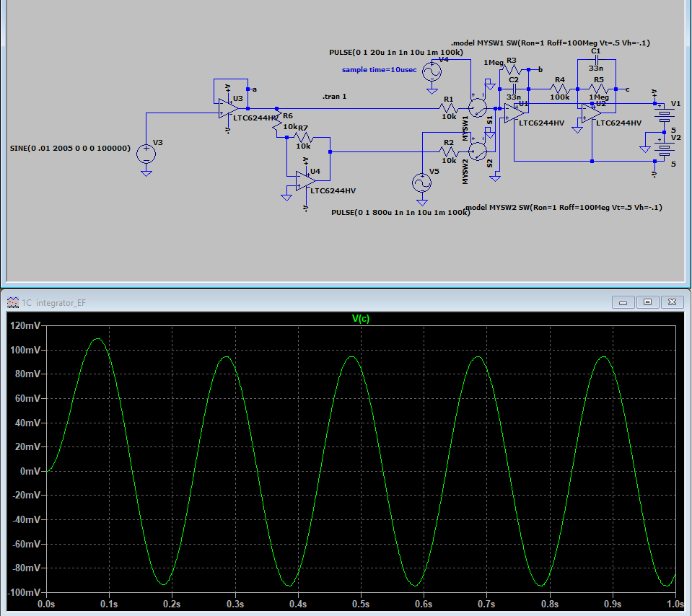Image resolution: width=692 pixels, height=616 pixels.
Task: Click the C1 33n capacitor symbol
Action: [595, 59]
